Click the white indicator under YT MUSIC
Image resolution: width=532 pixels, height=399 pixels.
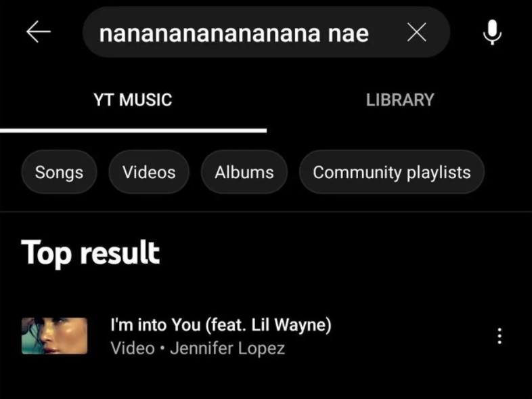coord(133,130)
